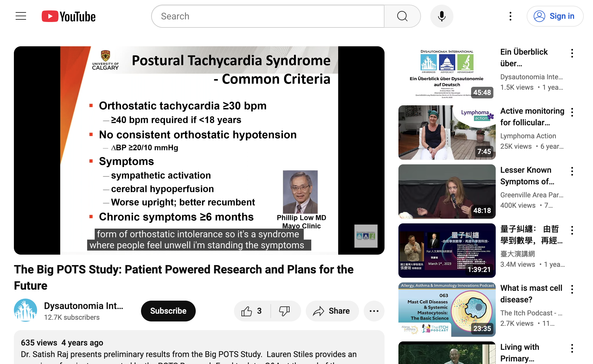This screenshot has width=593, height=364.
Task: Click the video player area
Action: click(199, 150)
